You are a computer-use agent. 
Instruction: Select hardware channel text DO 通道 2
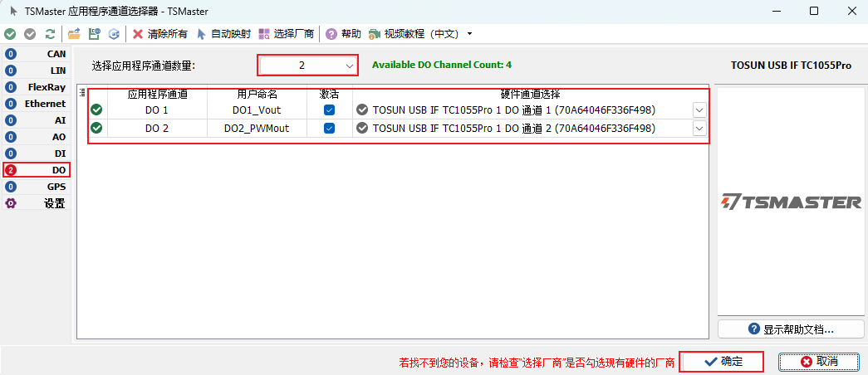pyautogui.click(x=513, y=129)
